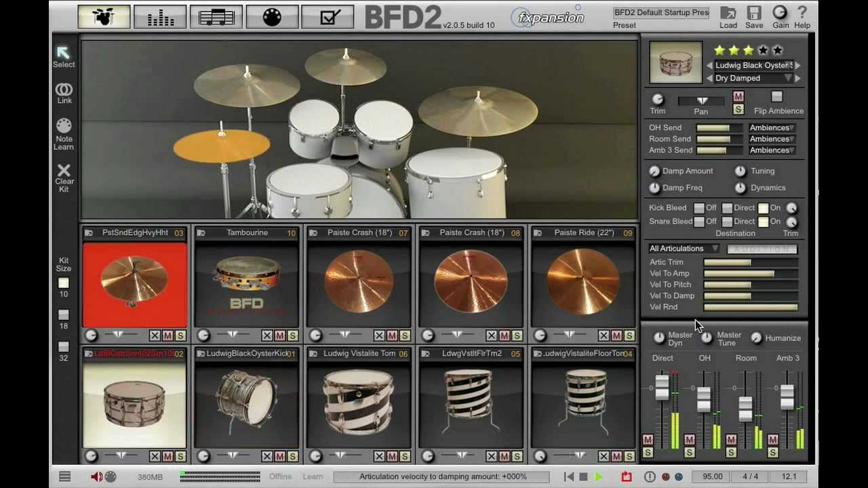Image resolution: width=868 pixels, height=488 pixels.
Task: Click the Damp Amount knob
Action: (x=654, y=171)
